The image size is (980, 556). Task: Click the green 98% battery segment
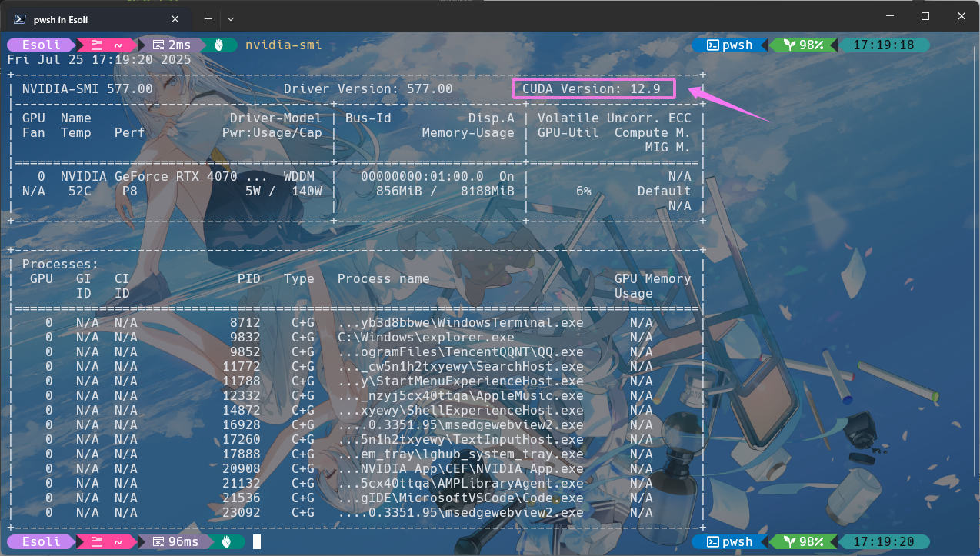click(805, 45)
